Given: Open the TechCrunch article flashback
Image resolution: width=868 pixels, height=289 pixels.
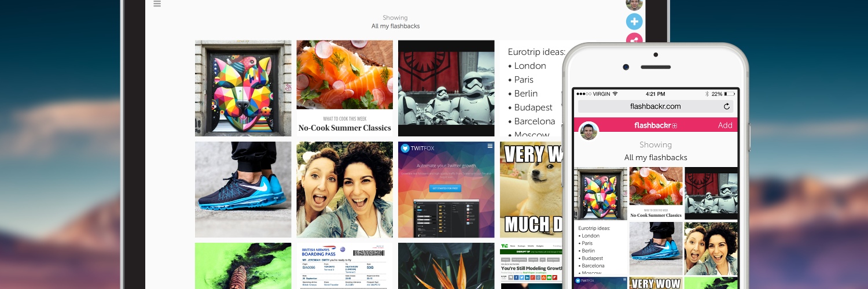Looking at the screenshot, I should pos(531,266).
